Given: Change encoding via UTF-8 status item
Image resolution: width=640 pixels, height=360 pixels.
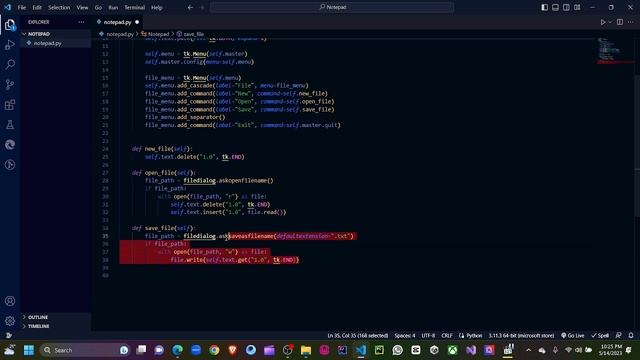Looking at the screenshot, I should pos(428,336).
